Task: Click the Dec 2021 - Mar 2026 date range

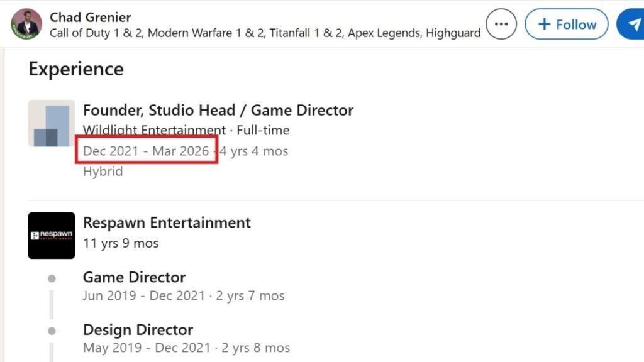Action: coord(146,151)
